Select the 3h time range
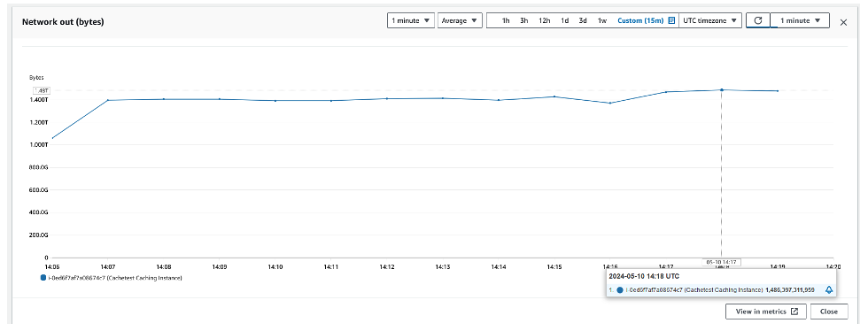This screenshot has width=868, height=331. 523,20
